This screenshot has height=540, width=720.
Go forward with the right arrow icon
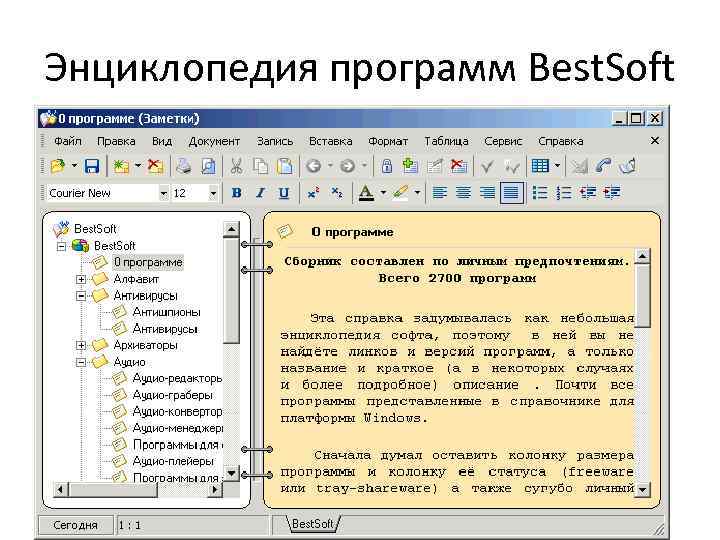[x=348, y=166]
